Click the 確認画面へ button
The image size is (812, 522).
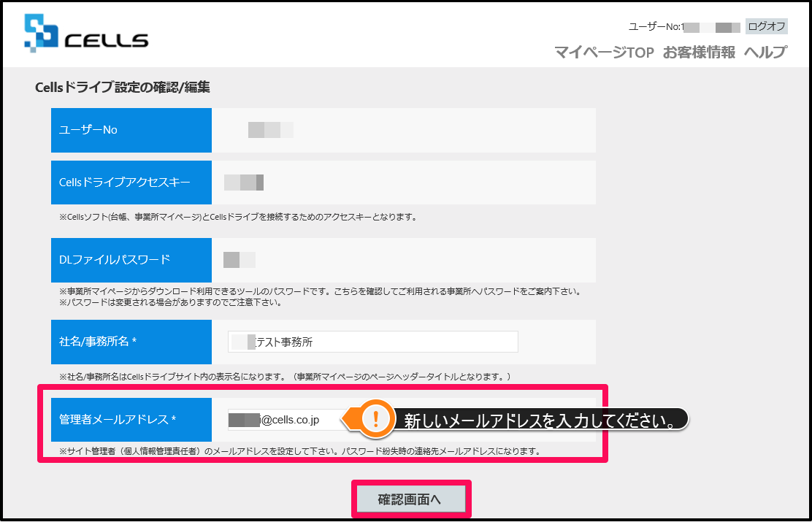pyautogui.click(x=412, y=499)
